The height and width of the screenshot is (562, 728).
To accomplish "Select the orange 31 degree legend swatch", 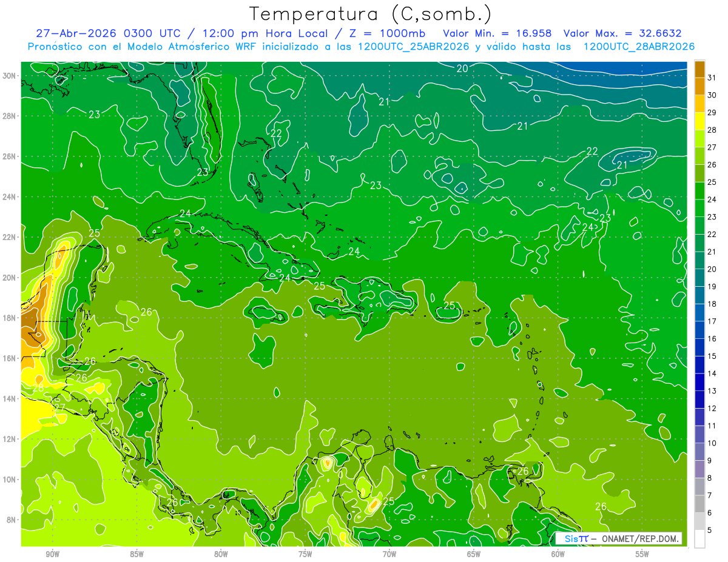I will pos(699,69).
